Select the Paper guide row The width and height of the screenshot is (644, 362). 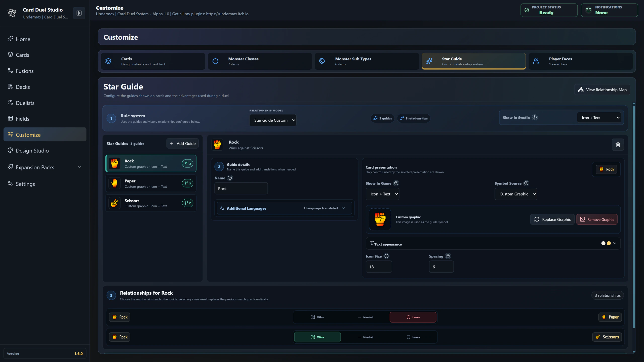[151, 183]
